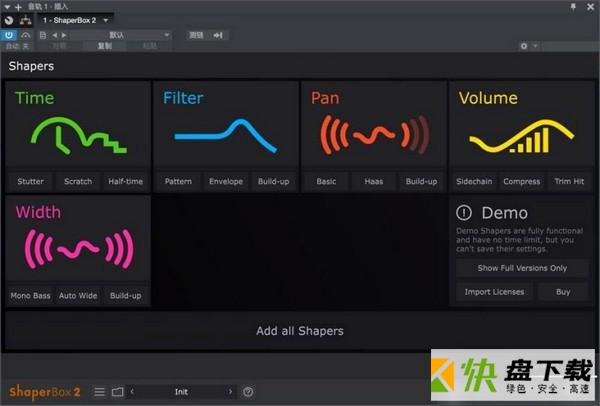Screen dimensions: 600x406
Task: Click the plus icon in the title bar
Action: click(x=18, y=7)
